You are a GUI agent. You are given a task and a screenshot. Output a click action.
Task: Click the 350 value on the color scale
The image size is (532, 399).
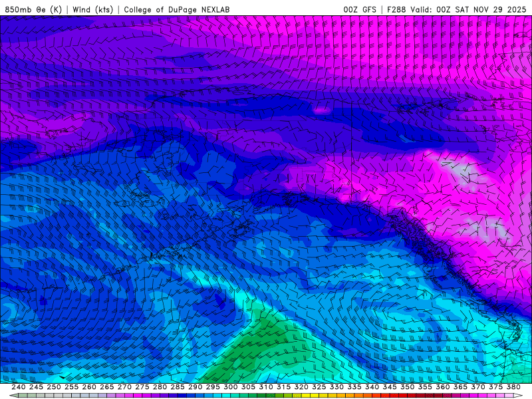tap(407, 387)
